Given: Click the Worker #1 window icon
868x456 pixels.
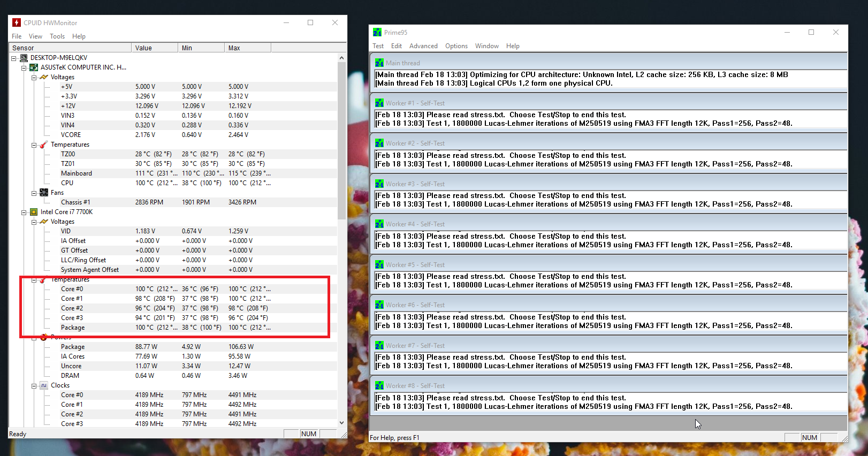Looking at the screenshot, I should 379,103.
